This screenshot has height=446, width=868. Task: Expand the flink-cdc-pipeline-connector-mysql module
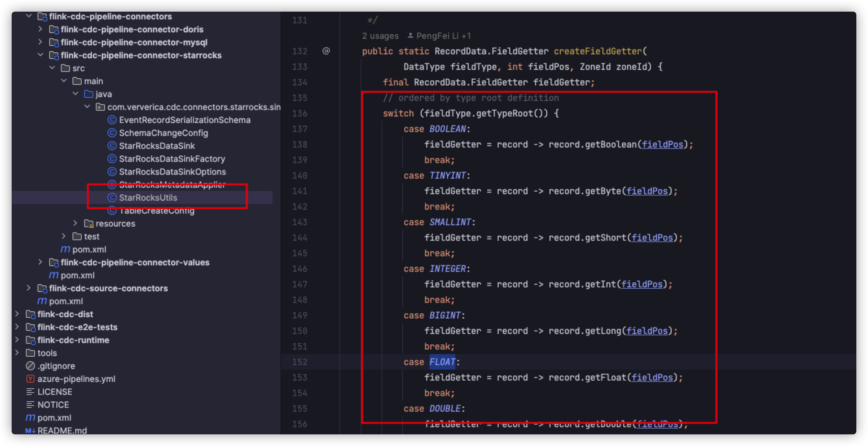pos(40,42)
